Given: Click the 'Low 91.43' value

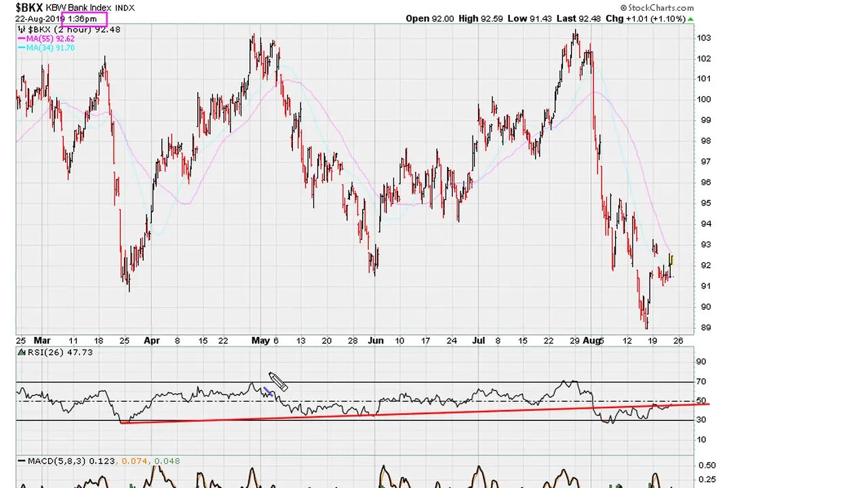Looking at the screenshot, I should pyautogui.click(x=529, y=18).
